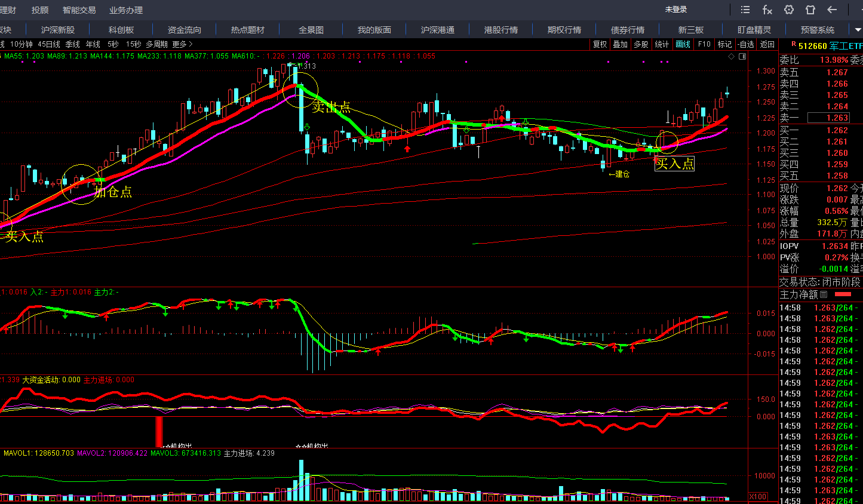Click the 涨幅 0.56% value
863x504 pixels.
(836, 211)
